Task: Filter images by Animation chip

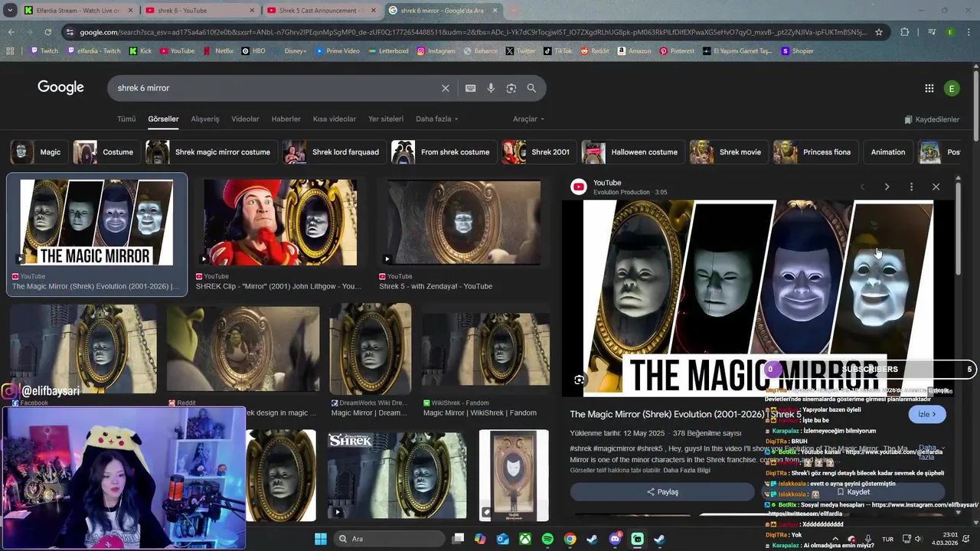Action: click(888, 152)
